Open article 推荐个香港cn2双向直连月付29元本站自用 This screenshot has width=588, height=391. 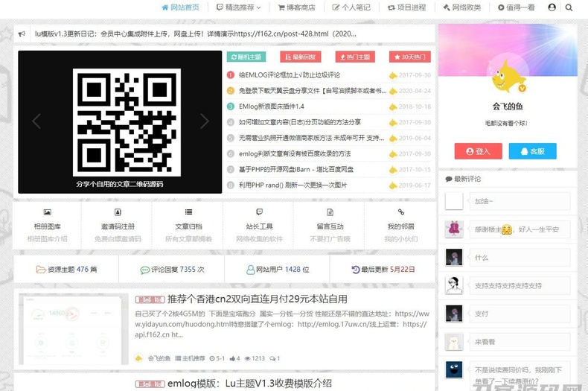point(257,299)
